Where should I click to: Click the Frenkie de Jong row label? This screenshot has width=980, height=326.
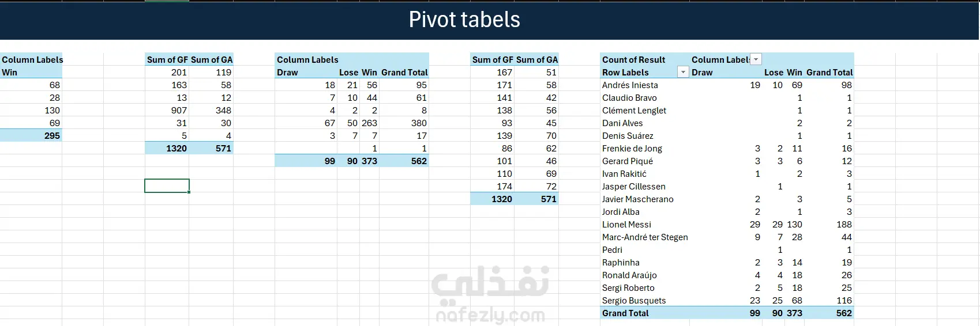632,149
